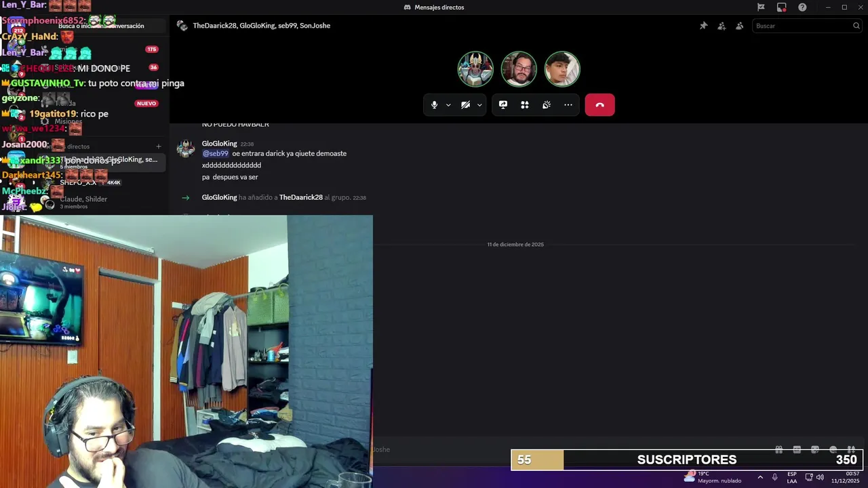Viewport: 868px width, 488px height.
Task: Open the soundboard icon
Action: (x=547, y=105)
